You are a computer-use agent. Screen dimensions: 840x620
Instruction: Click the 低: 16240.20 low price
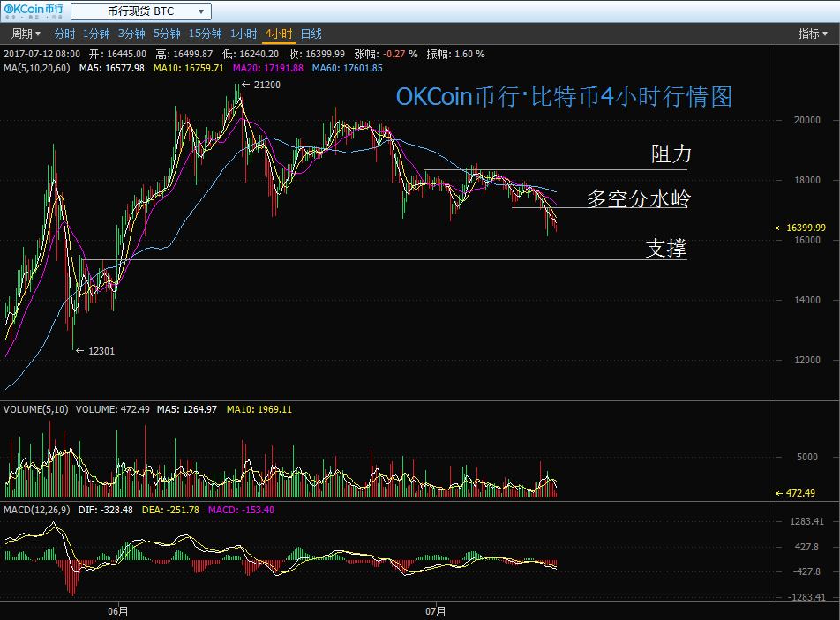coord(251,54)
